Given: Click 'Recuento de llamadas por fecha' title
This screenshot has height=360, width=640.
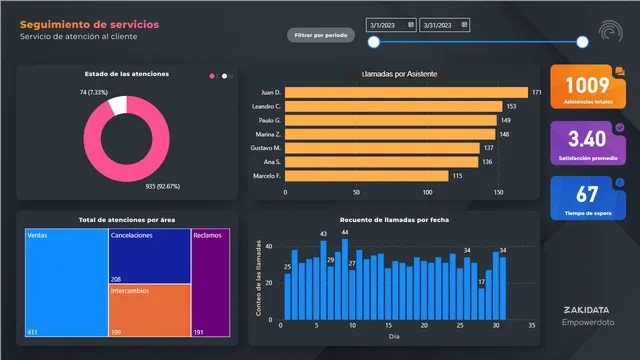Looking at the screenshot, I should click(394, 220).
